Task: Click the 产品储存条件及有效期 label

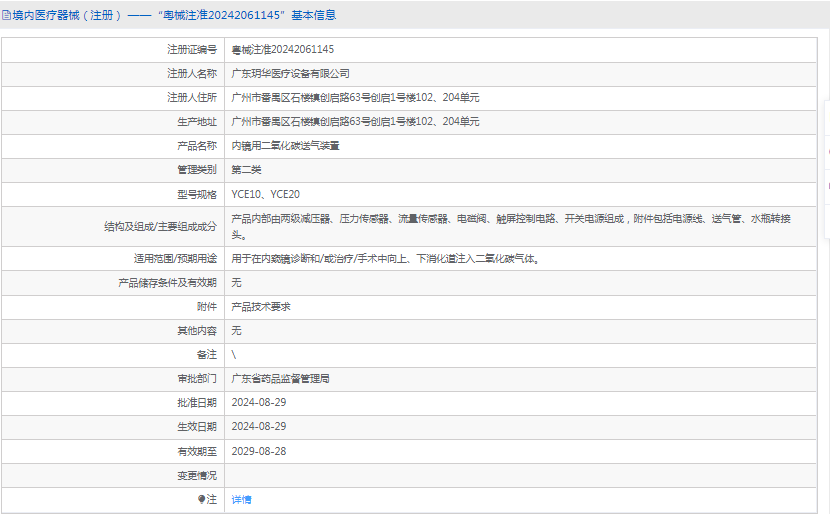Action: click(x=167, y=283)
